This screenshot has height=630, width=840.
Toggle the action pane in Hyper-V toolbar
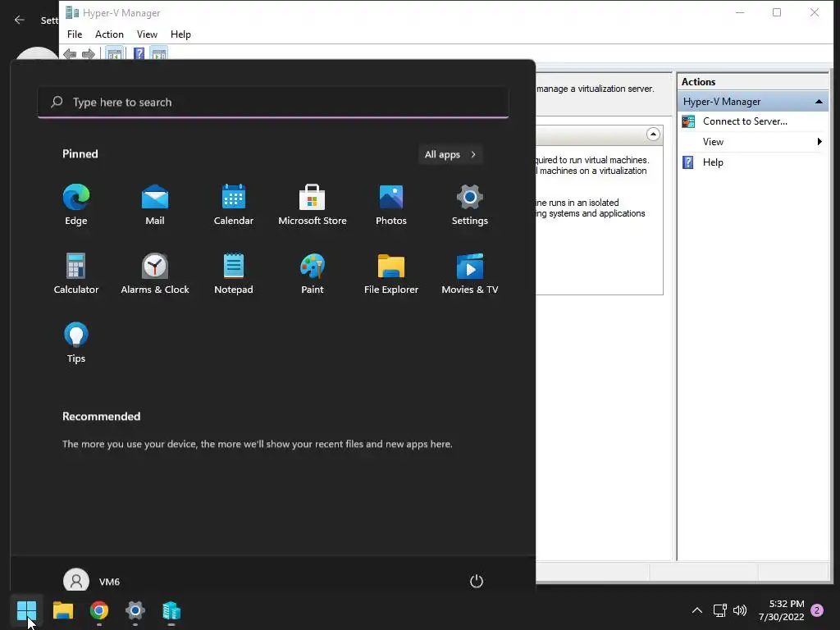coord(159,53)
